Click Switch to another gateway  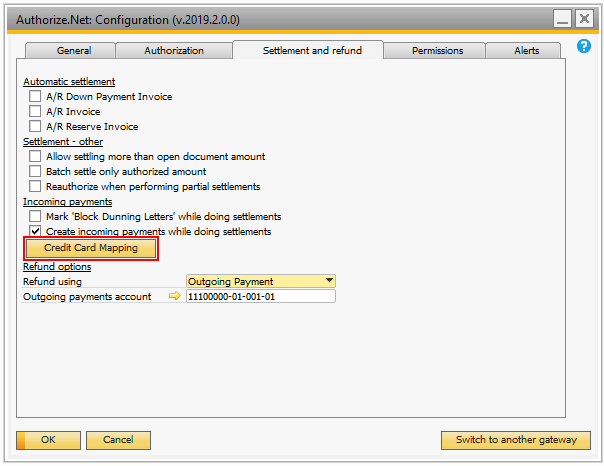click(x=516, y=440)
